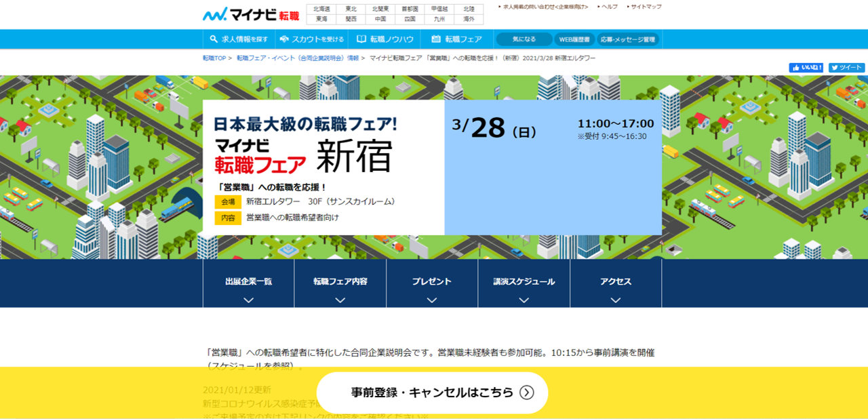
Task: Open the スカウトを受ける menu
Action: [311, 39]
